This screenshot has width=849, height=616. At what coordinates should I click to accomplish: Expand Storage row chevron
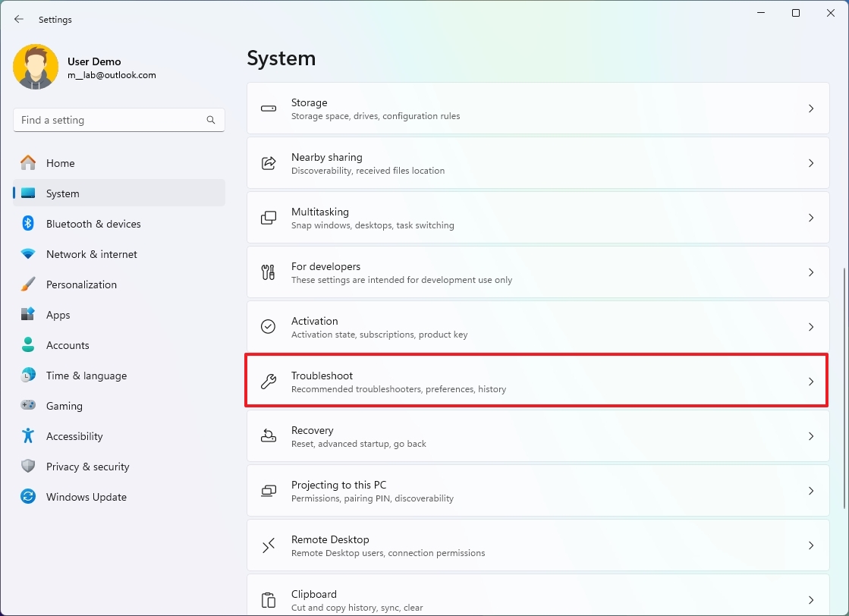click(x=810, y=108)
